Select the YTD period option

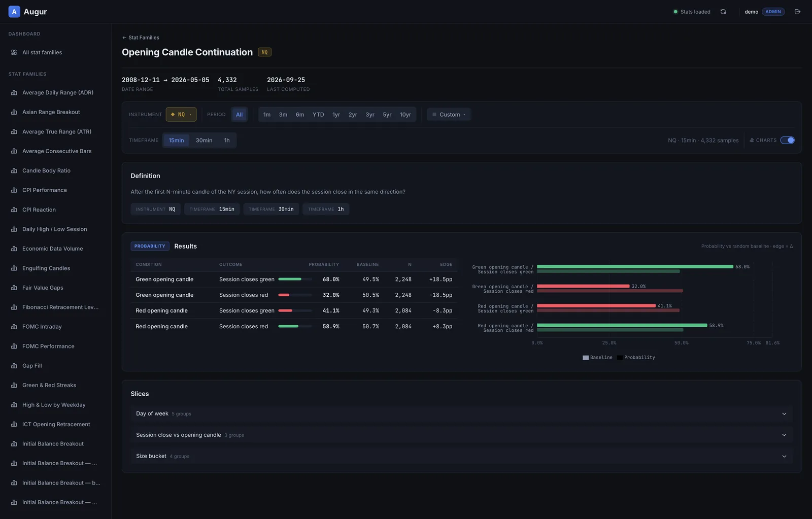318,115
